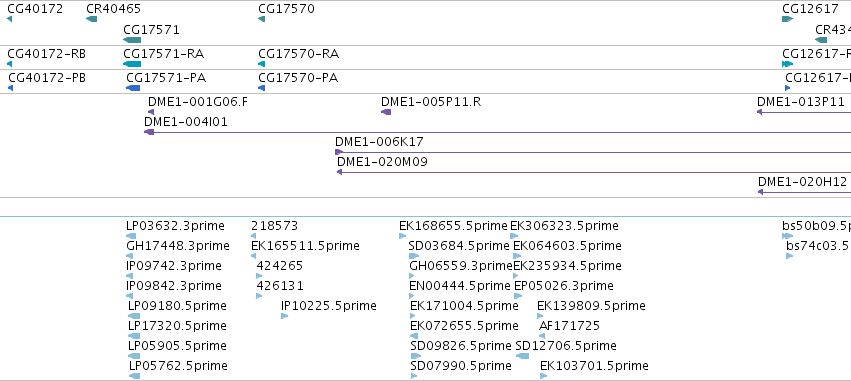Viewport: 851px width, 381px height.
Task: Select the LP09180.5prime EST arrow
Action: coord(134,316)
